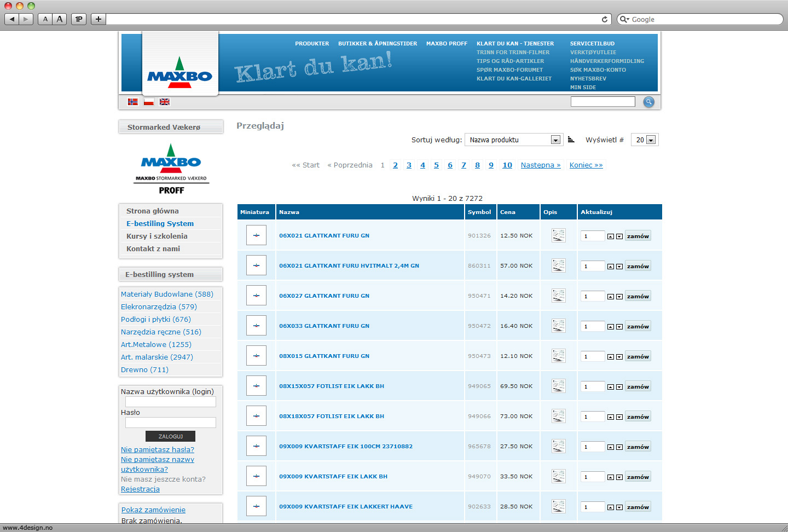The image size is (788, 532).
Task: Open description icon for product 950472
Action: coord(558,326)
